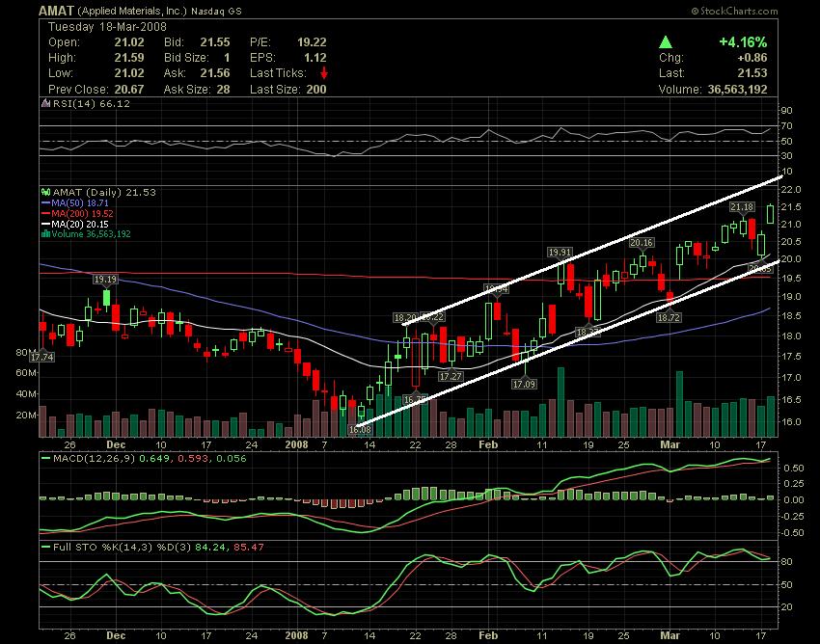Click the Last Size value 200
This screenshot has height=644, width=820.
point(316,90)
